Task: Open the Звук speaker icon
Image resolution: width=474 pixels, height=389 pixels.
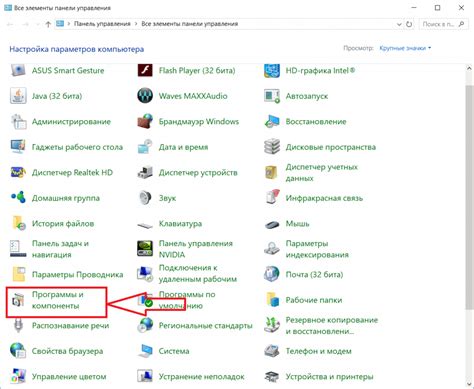Action: click(145, 198)
